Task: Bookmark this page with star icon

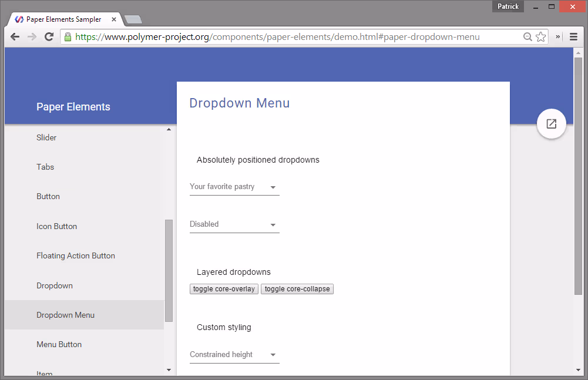Action: click(x=540, y=37)
